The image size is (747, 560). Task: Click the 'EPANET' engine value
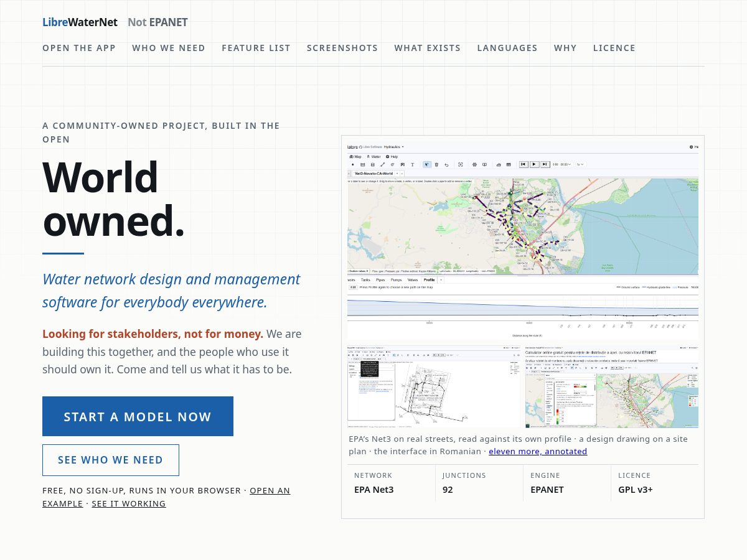(x=547, y=490)
